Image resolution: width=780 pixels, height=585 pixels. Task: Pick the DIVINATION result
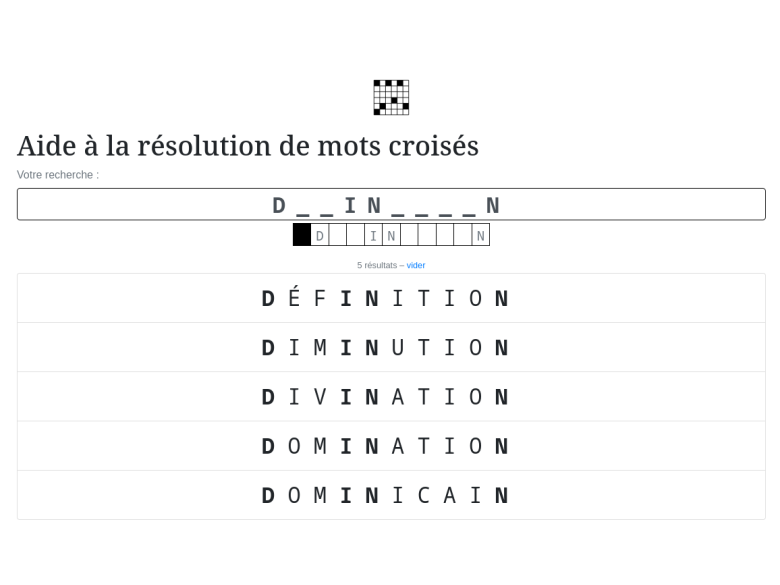[x=391, y=397]
